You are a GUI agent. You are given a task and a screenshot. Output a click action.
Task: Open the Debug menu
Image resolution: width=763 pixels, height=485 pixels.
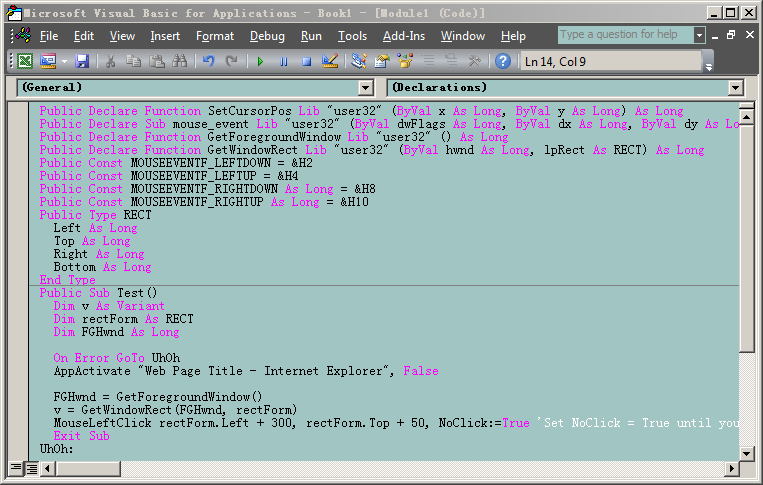point(267,36)
